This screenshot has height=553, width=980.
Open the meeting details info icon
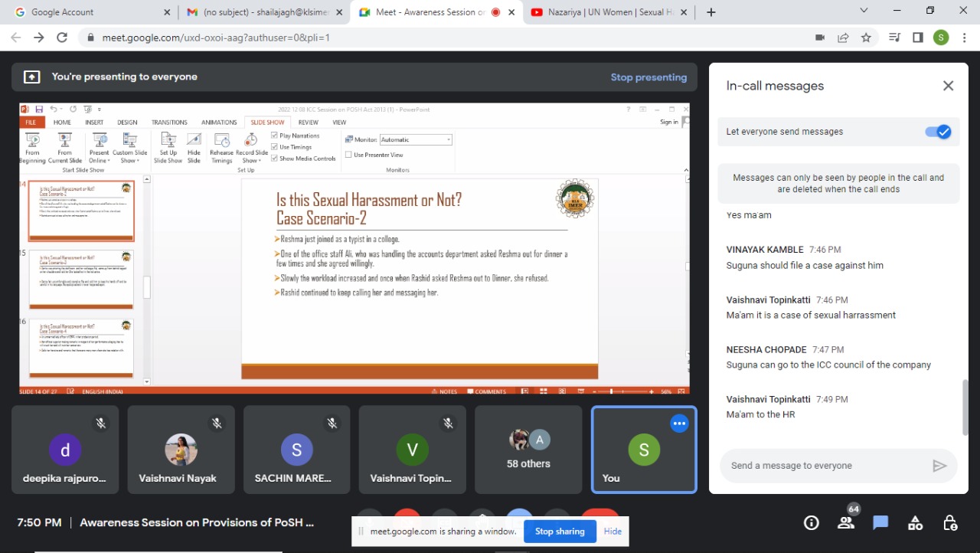[811, 523]
